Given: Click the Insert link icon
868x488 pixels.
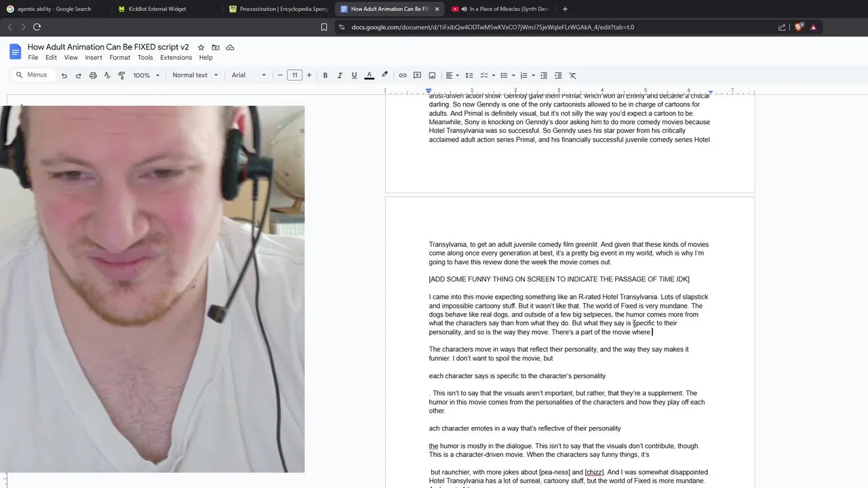Looking at the screenshot, I should point(403,75).
